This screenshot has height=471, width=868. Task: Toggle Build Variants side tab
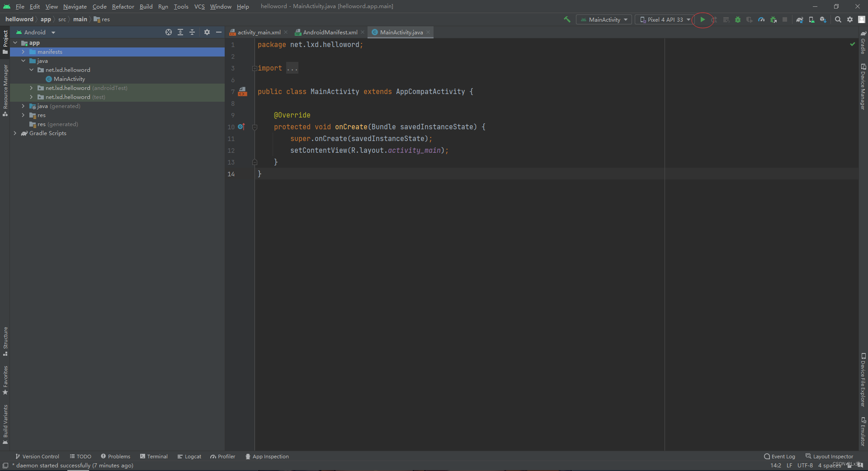click(5, 424)
